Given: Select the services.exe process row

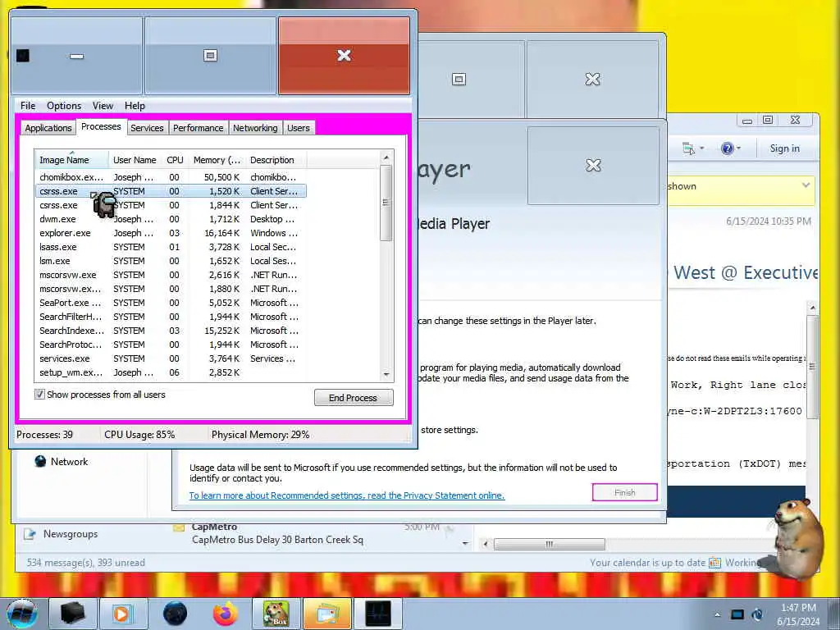Looking at the screenshot, I should (171, 358).
